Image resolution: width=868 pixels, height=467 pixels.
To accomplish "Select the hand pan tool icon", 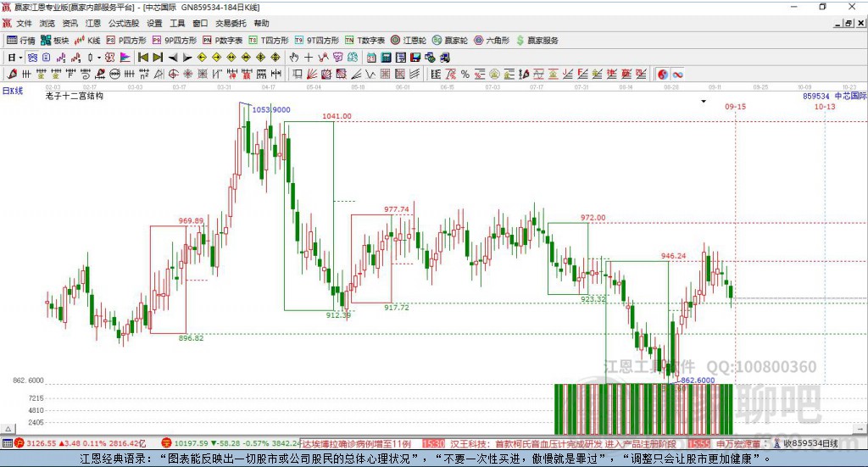I will [x=293, y=58].
